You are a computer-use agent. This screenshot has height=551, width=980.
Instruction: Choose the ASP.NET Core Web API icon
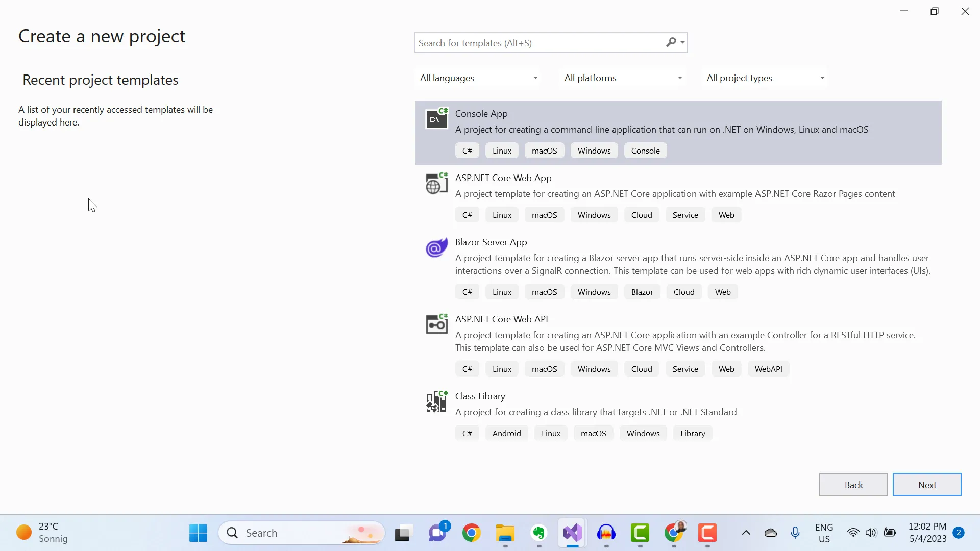pos(437,324)
